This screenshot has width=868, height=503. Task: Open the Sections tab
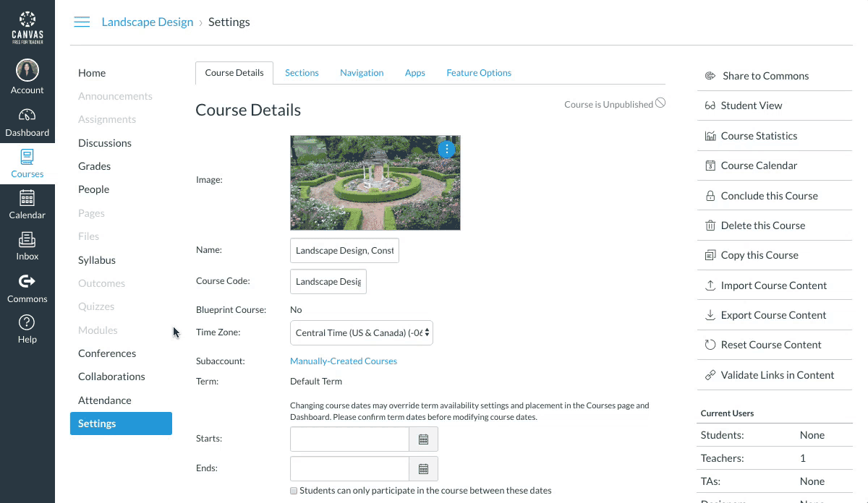click(x=302, y=73)
